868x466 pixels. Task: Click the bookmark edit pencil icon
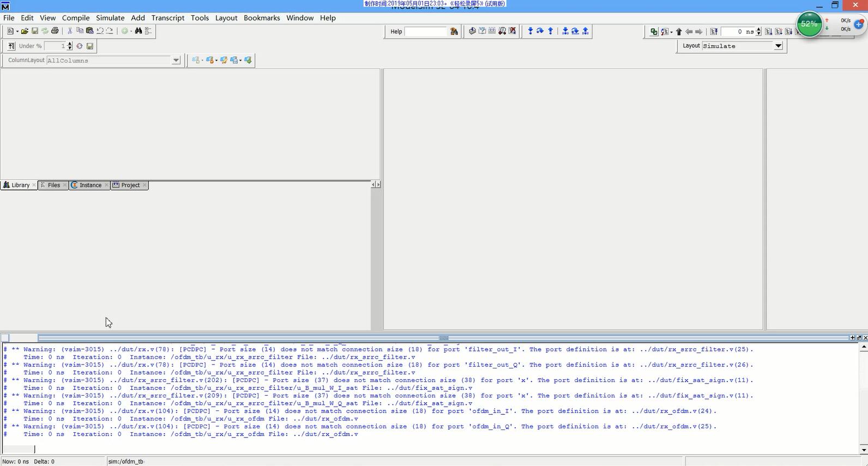(x=224, y=60)
